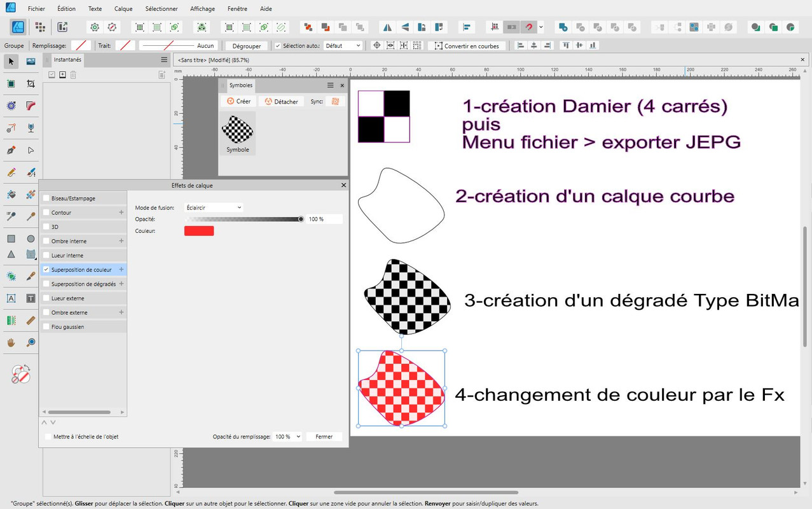The width and height of the screenshot is (812, 509).
Task: Switch to Export persona icon
Action: [62, 27]
